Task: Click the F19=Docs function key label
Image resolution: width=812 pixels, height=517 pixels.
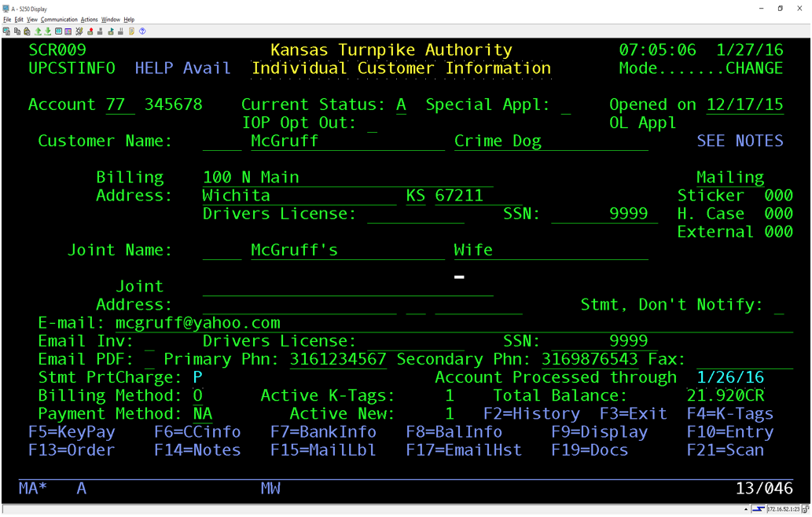Action: (x=590, y=449)
